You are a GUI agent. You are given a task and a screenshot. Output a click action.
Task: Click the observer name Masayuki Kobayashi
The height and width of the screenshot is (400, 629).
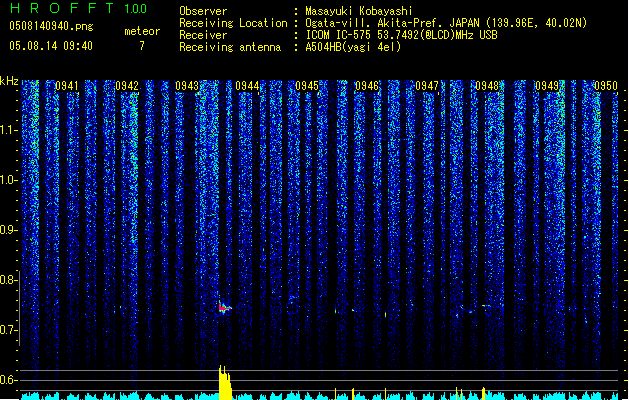pos(359,11)
